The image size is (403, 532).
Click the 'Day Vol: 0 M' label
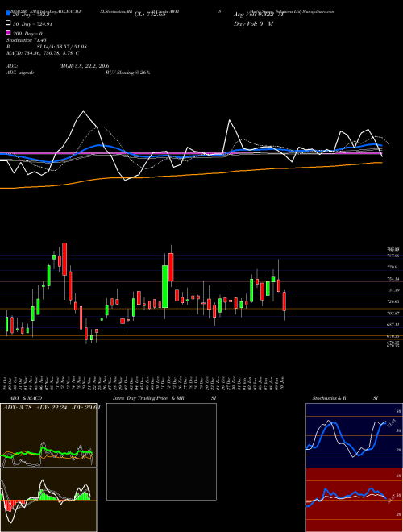point(253,23)
